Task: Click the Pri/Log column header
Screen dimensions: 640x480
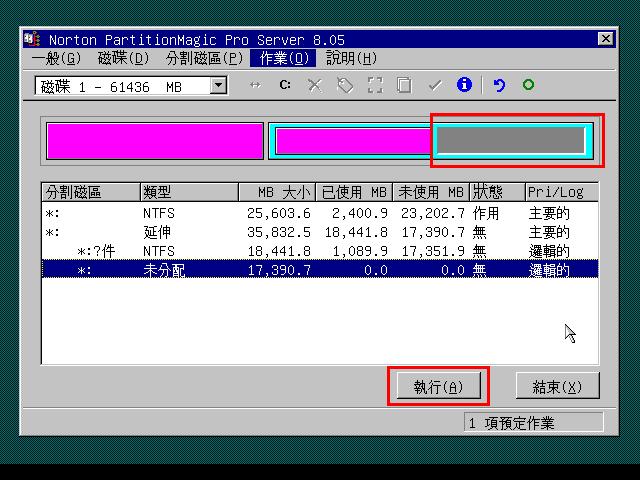Action: pos(562,192)
